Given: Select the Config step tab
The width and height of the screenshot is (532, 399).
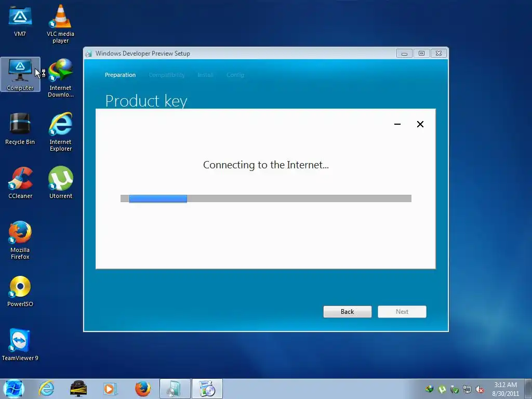Looking at the screenshot, I should 235,75.
